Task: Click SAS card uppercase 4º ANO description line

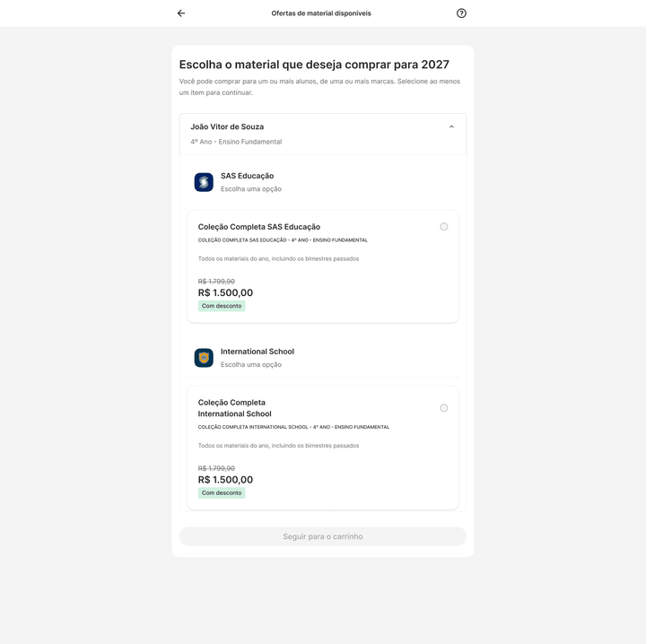Action: click(x=283, y=240)
